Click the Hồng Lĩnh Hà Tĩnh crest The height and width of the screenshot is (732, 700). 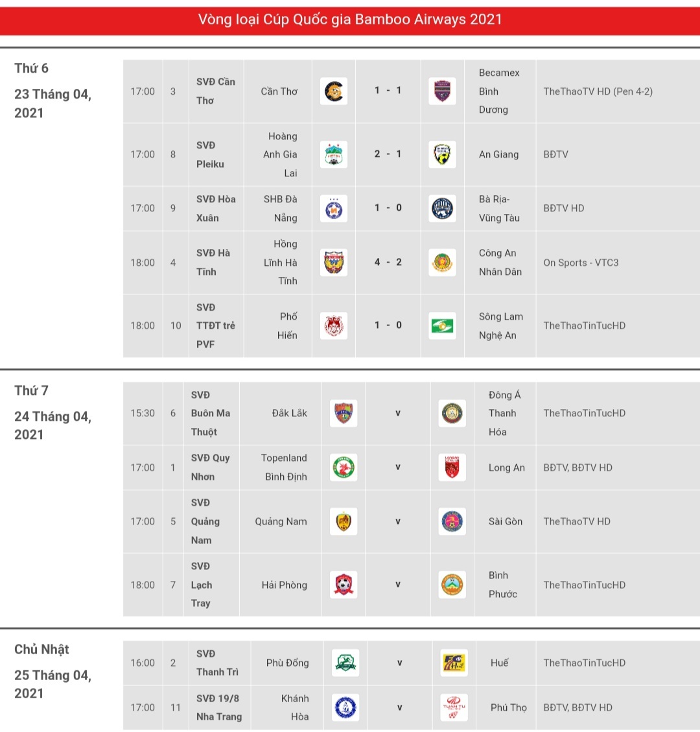click(x=334, y=263)
